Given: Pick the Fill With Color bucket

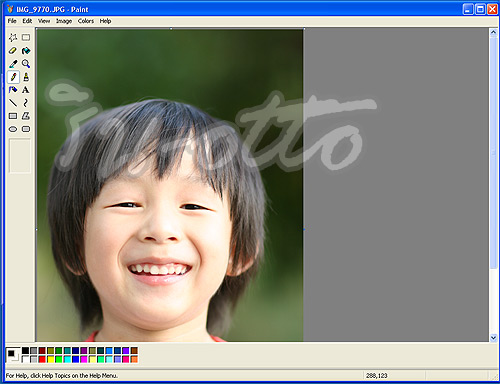Looking at the screenshot, I should click(x=26, y=51).
